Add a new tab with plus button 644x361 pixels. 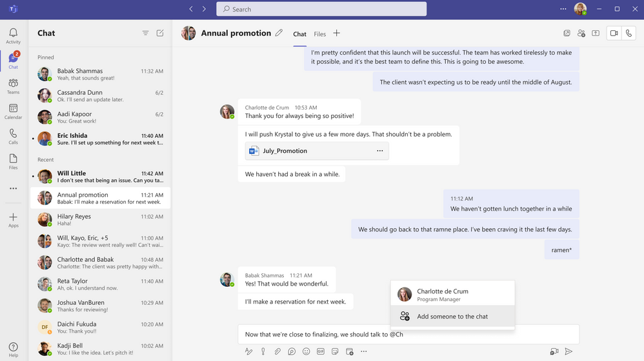336,34
